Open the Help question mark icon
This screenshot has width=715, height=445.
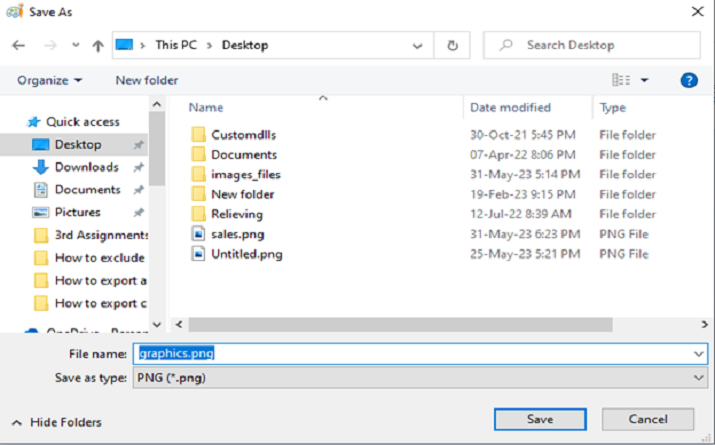pyautogui.click(x=689, y=80)
